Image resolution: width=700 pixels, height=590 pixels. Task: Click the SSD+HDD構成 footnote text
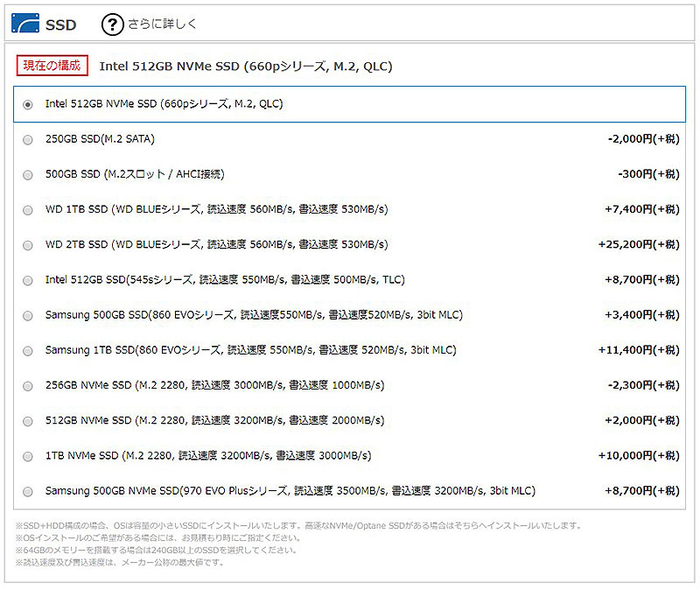(x=298, y=526)
